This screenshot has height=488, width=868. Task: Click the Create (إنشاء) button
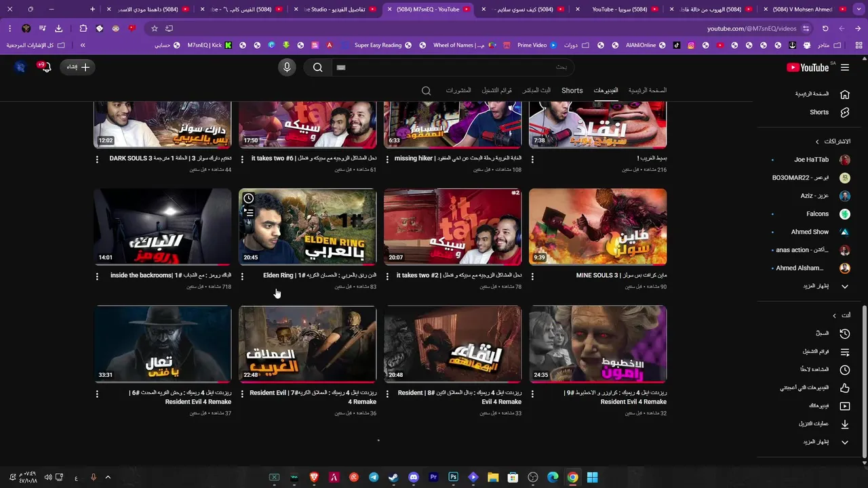point(78,67)
